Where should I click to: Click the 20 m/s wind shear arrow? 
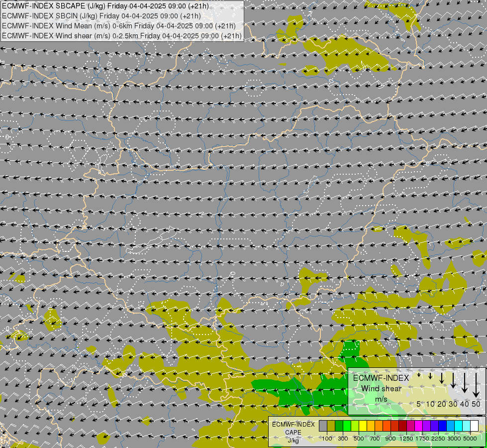click(x=442, y=378)
